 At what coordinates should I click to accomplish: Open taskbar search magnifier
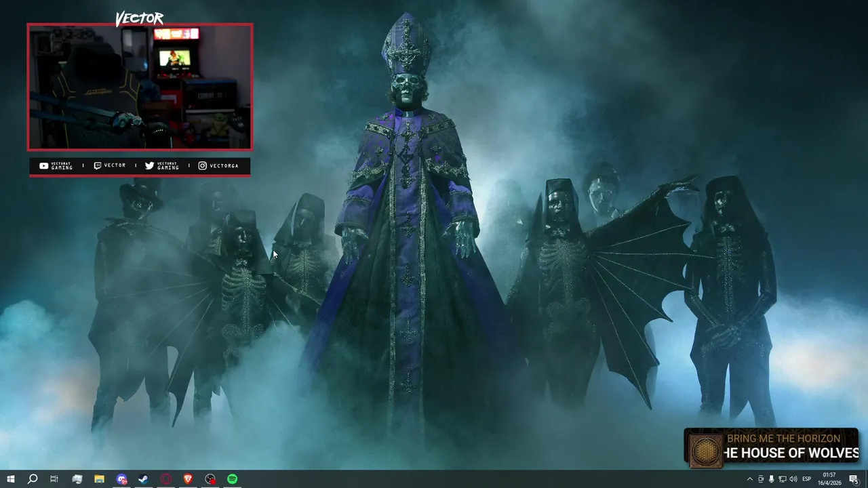pos(32,479)
